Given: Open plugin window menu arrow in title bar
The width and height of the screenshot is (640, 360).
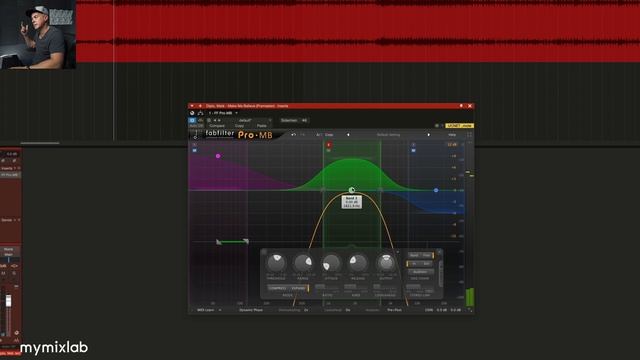Looking at the screenshot, I should click(192, 106).
